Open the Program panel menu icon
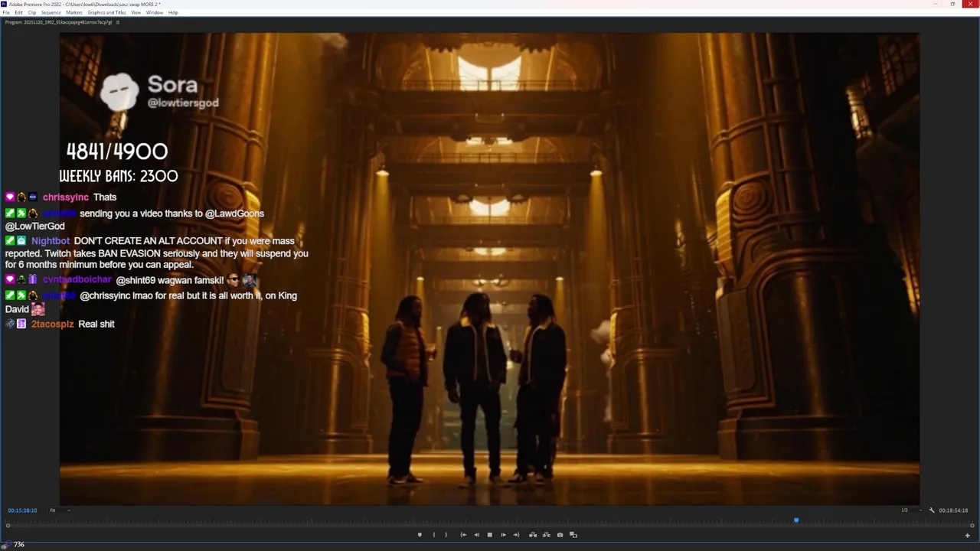The width and height of the screenshot is (980, 551). coord(117,22)
